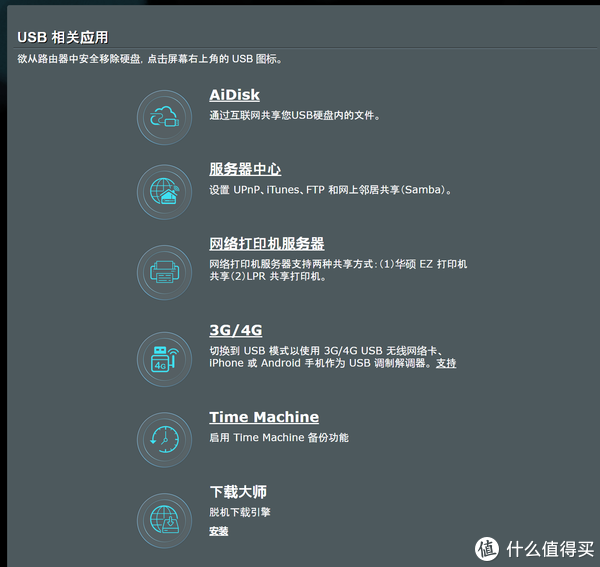Click the 脱机下载引擎 text
This screenshot has width=600, height=567.
(x=240, y=512)
